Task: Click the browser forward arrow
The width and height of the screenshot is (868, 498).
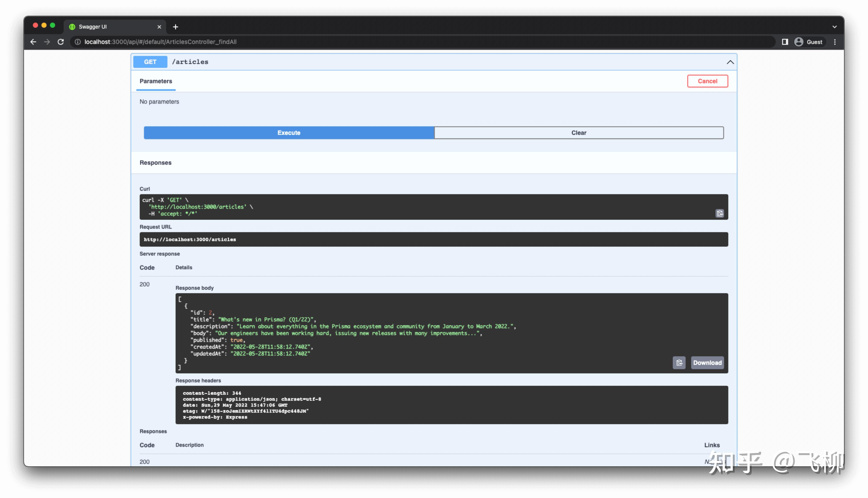Action: click(47, 42)
